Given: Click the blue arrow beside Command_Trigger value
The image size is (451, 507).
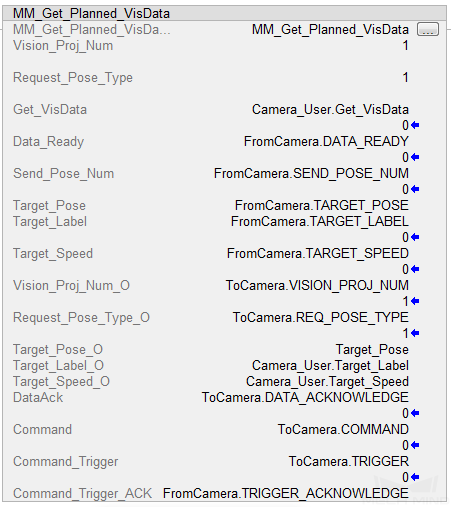Looking at the screenshot, I should click(415, 477).
